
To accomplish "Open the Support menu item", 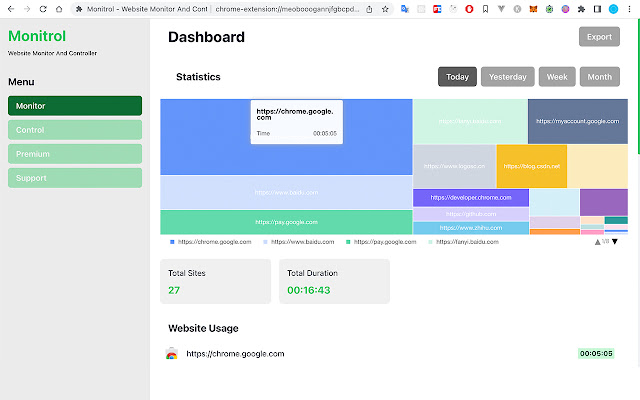I will [75, 178].
